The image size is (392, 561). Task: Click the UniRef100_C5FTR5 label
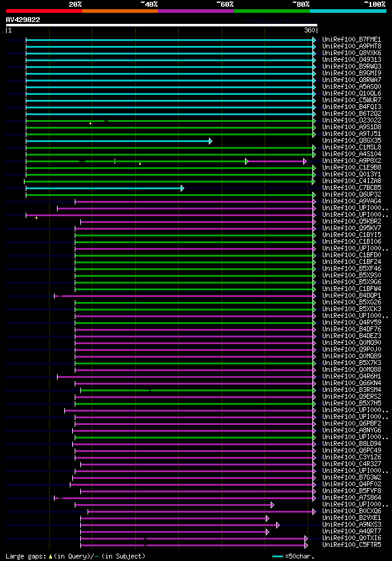coord(352,544)
